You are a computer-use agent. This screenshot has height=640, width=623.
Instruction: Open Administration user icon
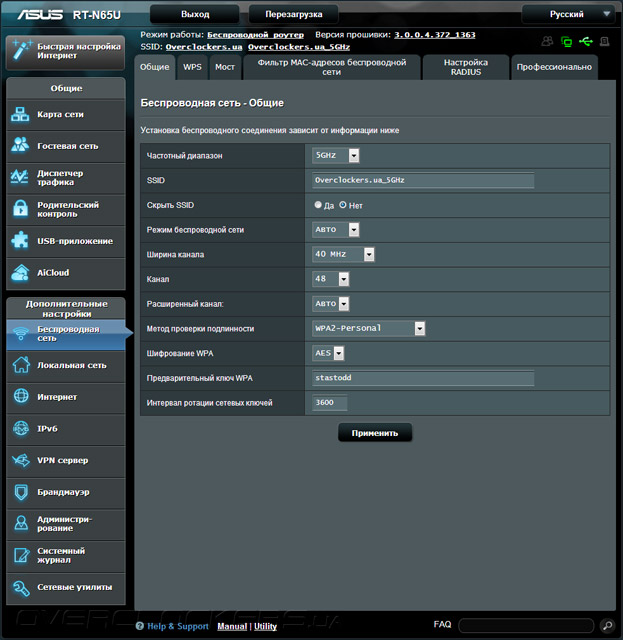coord(21,523)
